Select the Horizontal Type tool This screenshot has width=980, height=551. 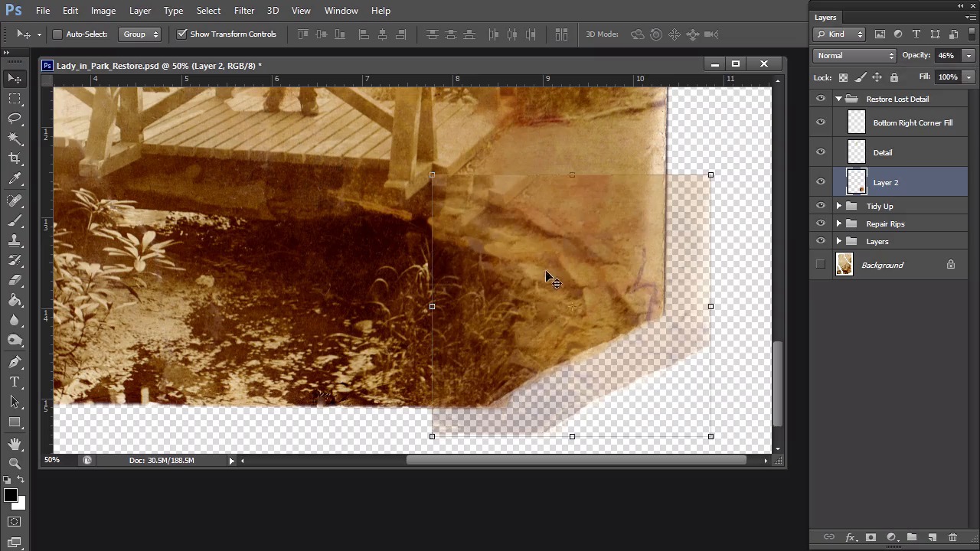coord(15,382)
